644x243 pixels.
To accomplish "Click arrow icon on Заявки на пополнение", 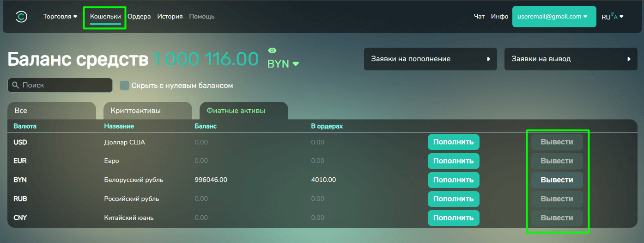I will [x=488, y=59].
